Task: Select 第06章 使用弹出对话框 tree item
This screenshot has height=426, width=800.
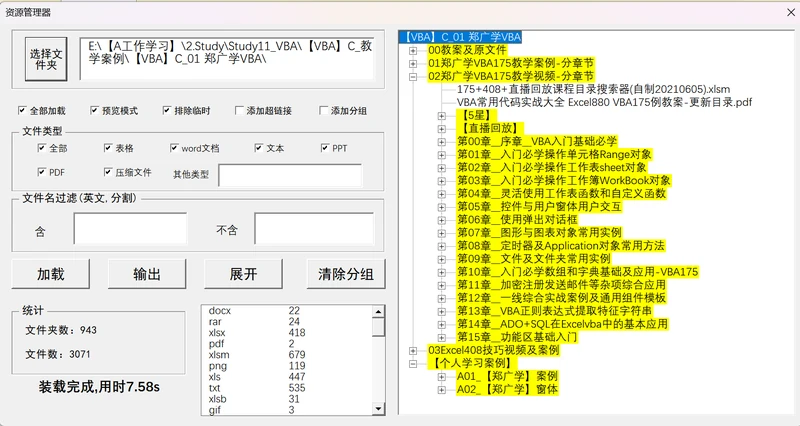Action: coord(517,219)
